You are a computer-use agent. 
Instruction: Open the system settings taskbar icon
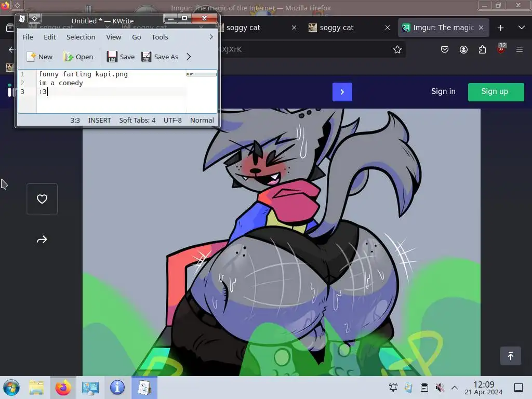click(90, 388)
